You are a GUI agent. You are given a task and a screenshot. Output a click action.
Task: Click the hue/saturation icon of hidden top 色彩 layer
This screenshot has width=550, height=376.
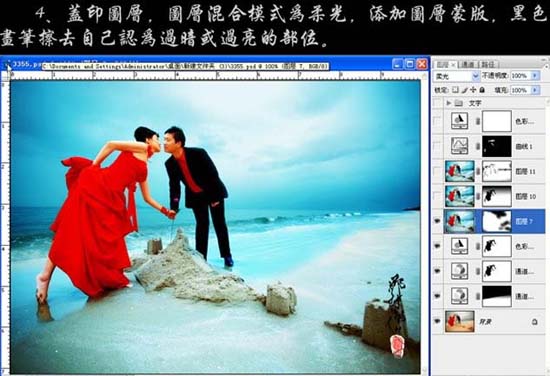click(x=460, y=121)
